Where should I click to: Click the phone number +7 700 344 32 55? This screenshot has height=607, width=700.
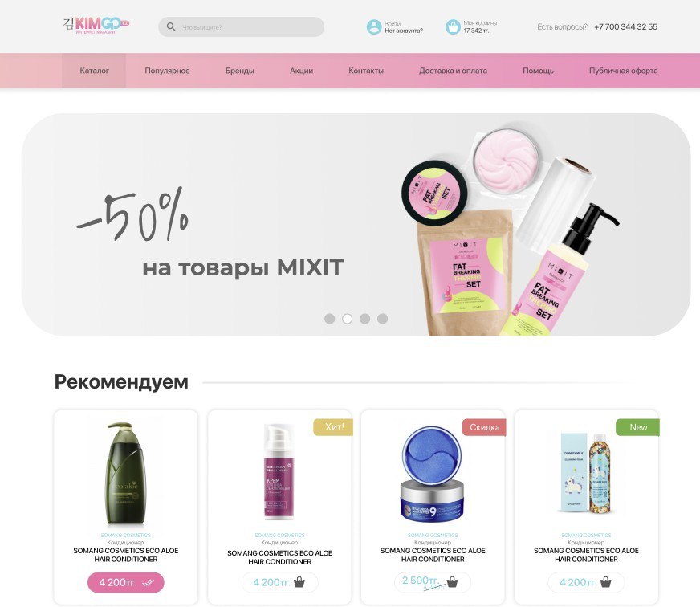(x=625, y=26)
